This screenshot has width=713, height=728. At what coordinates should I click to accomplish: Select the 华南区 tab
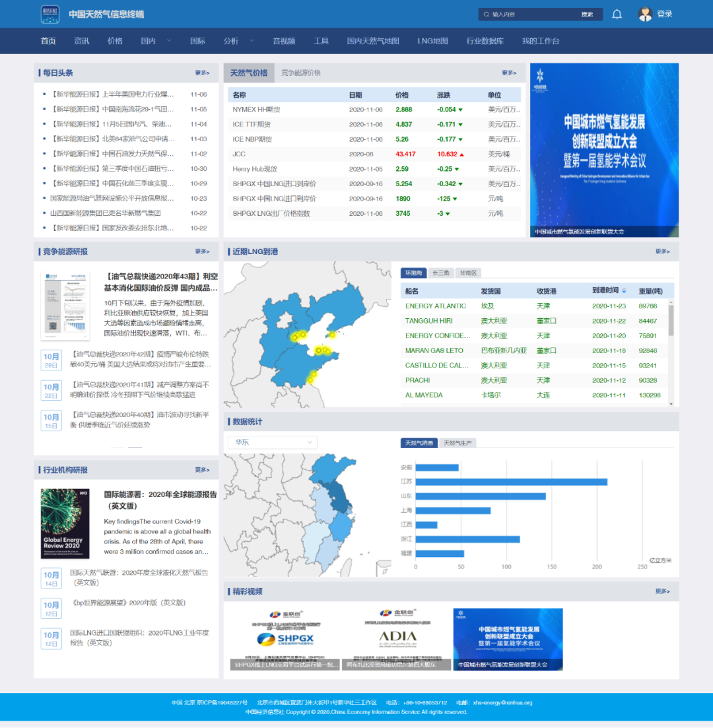tap(469, 273)
